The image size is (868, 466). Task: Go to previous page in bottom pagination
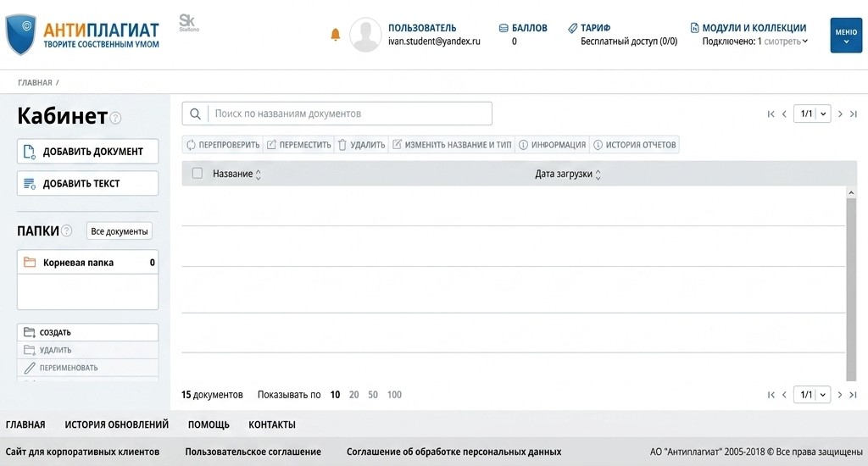coord(784,395)
